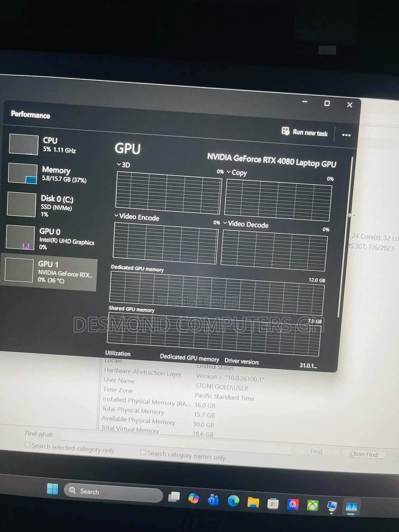Minimize the Task Manager window

305,102
